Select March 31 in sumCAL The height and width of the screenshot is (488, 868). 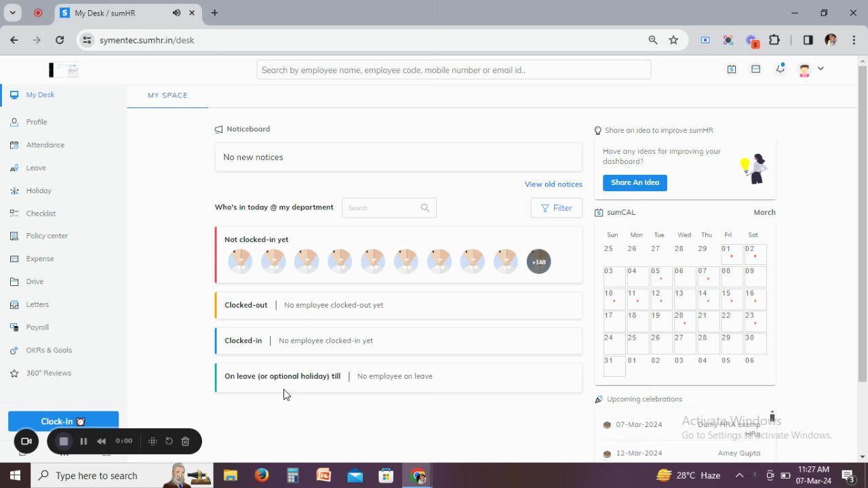[614, 365]
